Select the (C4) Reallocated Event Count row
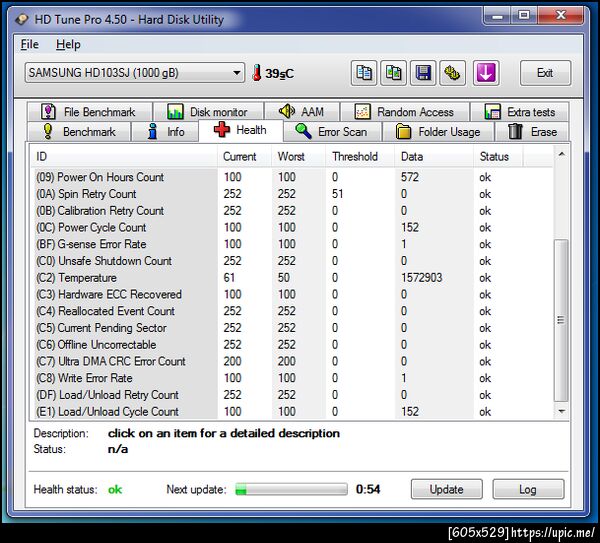Viewport: 600px width, 543px height. (292, 311)
